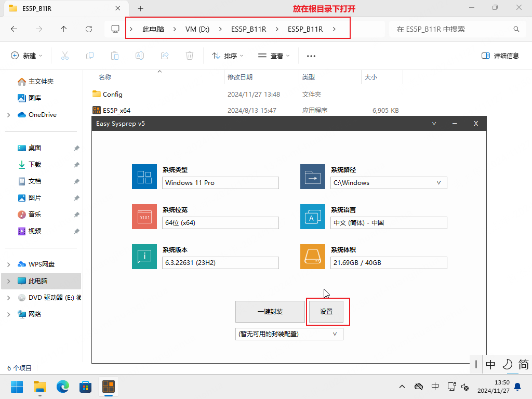Click the Easy Sysprep taskbar icon
Screen dimensions: 532x399
pos(109,387)
